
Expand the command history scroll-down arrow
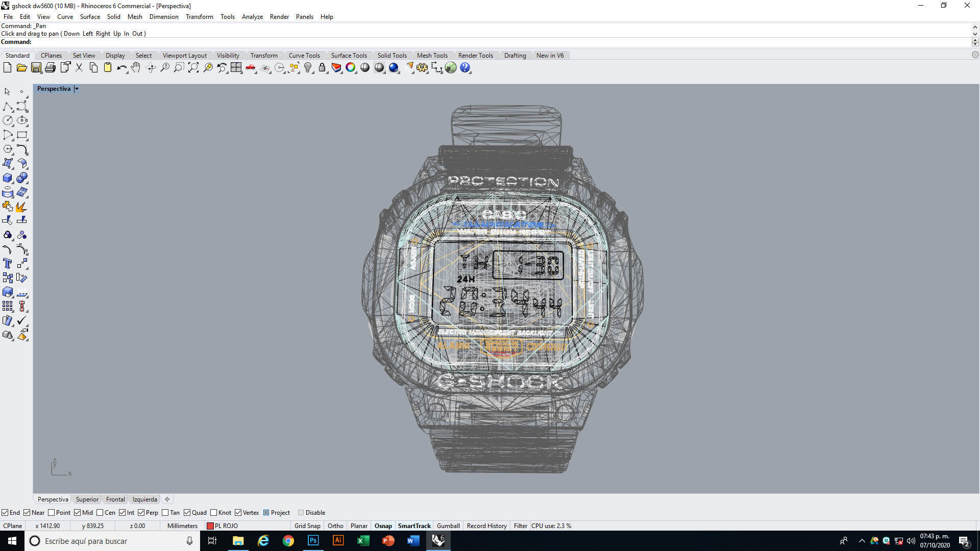[975, 34]
